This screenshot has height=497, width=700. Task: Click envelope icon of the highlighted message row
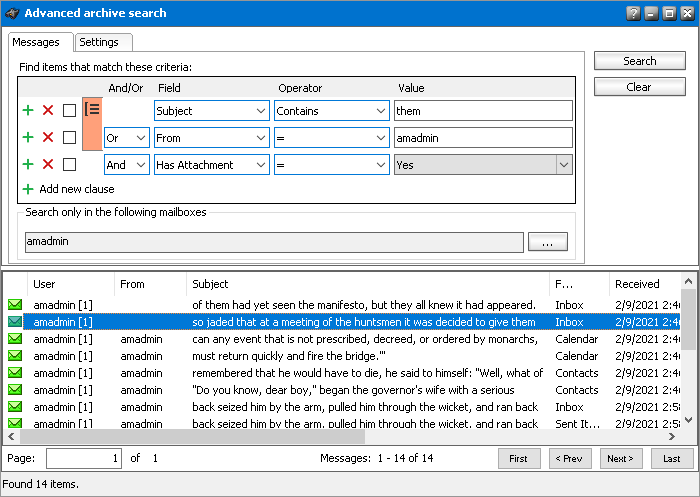[x=15, y=322]
